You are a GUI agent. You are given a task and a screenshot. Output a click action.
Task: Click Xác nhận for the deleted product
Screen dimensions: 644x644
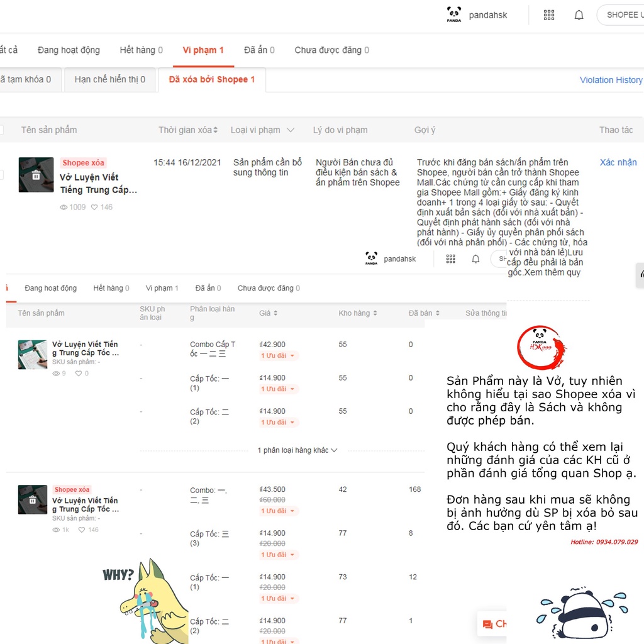pyautogui.click(x=618, y=163)
